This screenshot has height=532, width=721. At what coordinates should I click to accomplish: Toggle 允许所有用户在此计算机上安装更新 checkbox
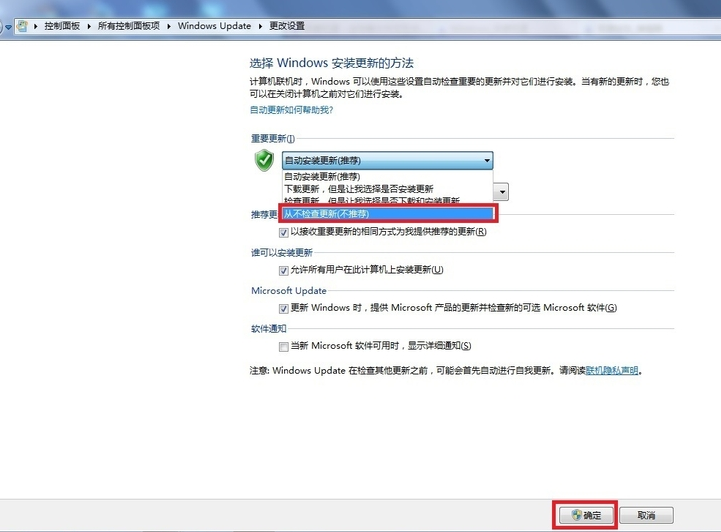pos(285,270)
